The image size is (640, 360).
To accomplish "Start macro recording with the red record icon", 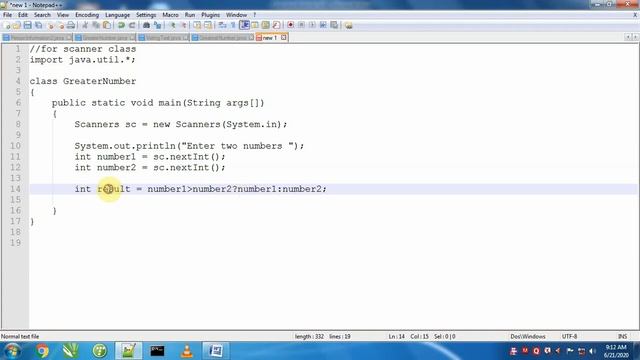I will point(291,25).
